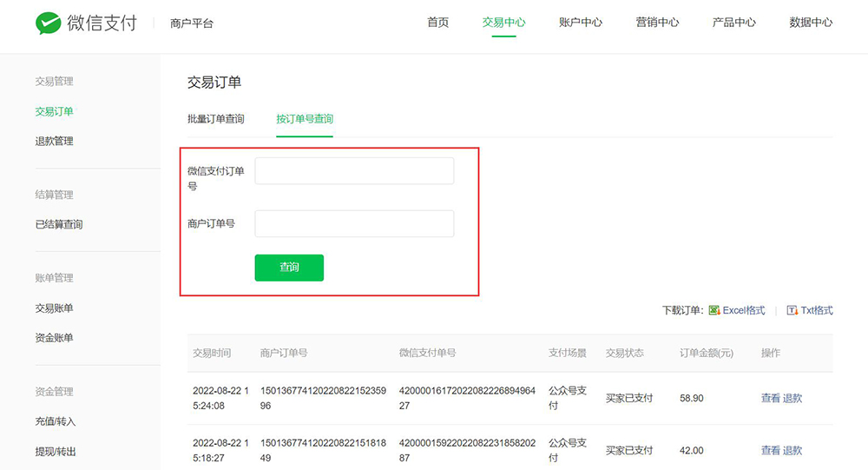Open the 账户中心 top navigation item
Screen dimensions: 868x470
[581, 23]
